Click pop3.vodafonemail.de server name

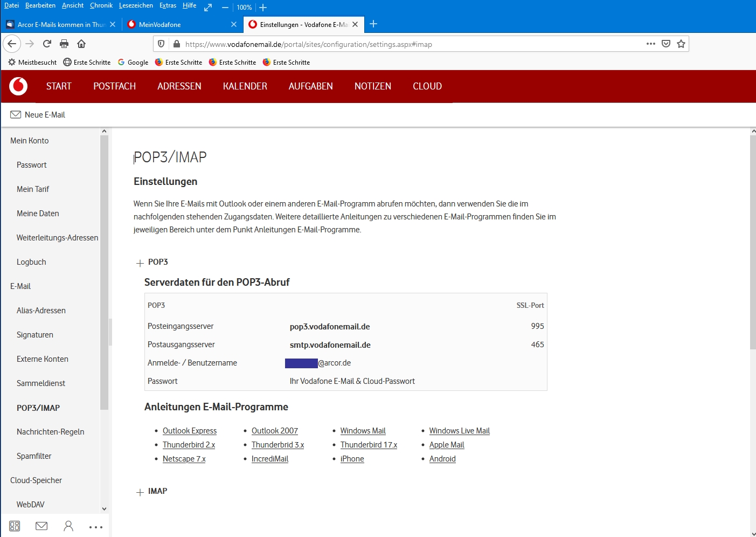tap(330, 327)
